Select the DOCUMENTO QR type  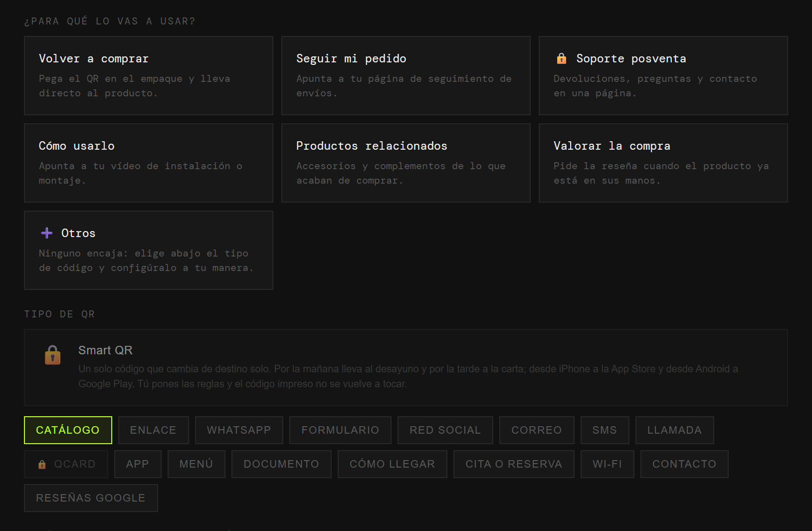(x=281, y=464)
